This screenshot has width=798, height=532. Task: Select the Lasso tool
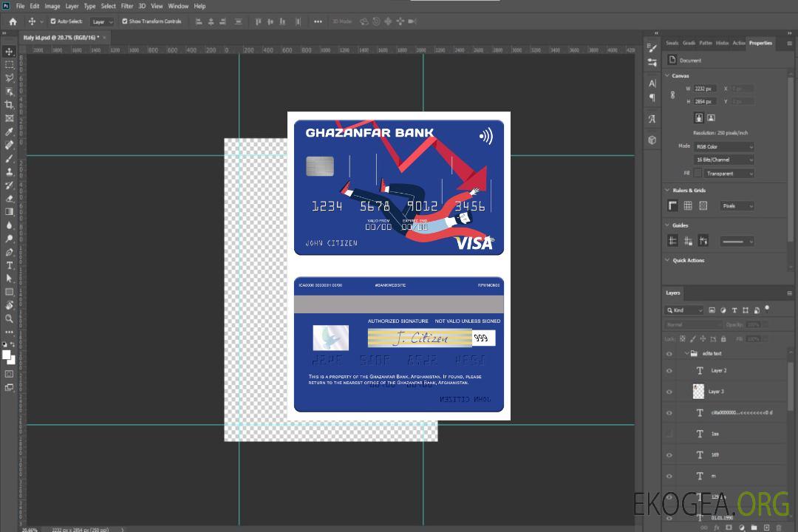click(9, 78)
